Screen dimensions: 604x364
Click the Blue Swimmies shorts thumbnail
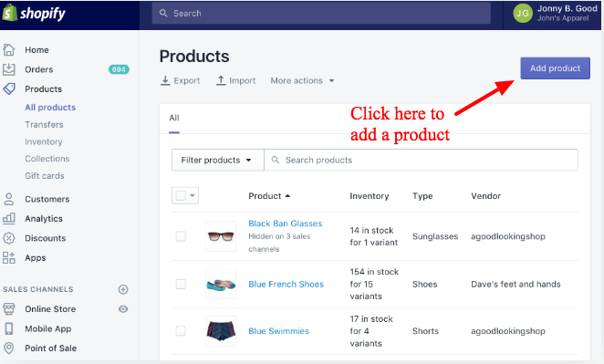tap(221, 331)
